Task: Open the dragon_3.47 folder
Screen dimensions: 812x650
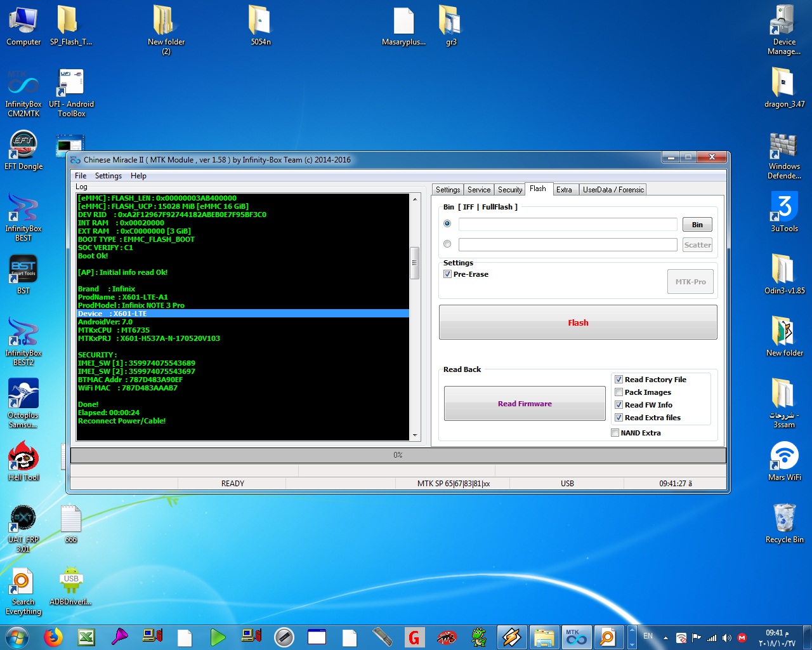Action: pos(784,88)
